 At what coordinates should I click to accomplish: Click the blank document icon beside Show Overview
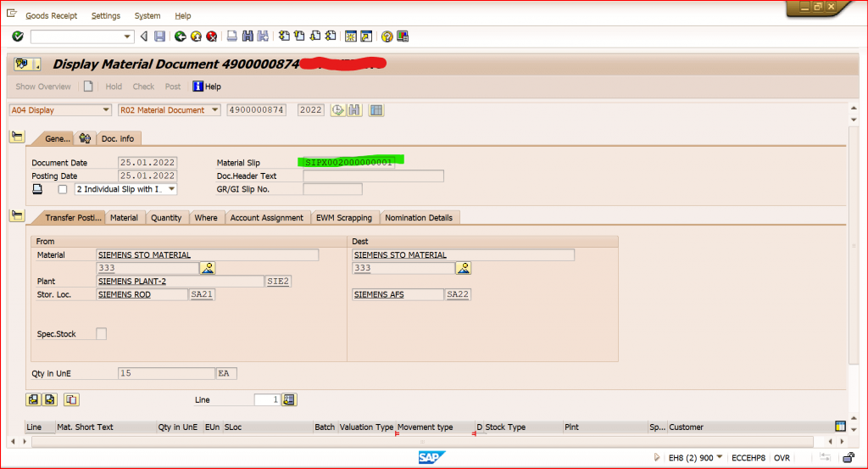88,87
